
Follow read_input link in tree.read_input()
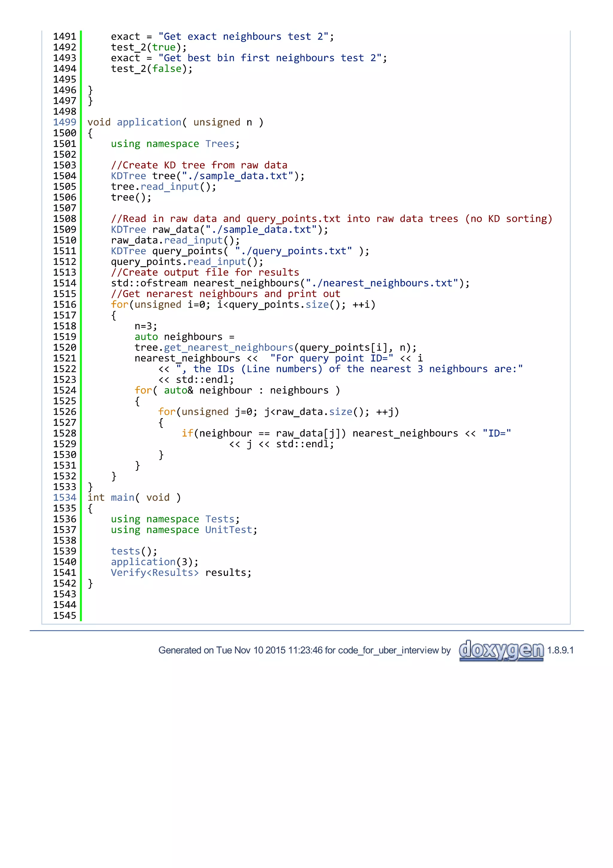[170, 187]
